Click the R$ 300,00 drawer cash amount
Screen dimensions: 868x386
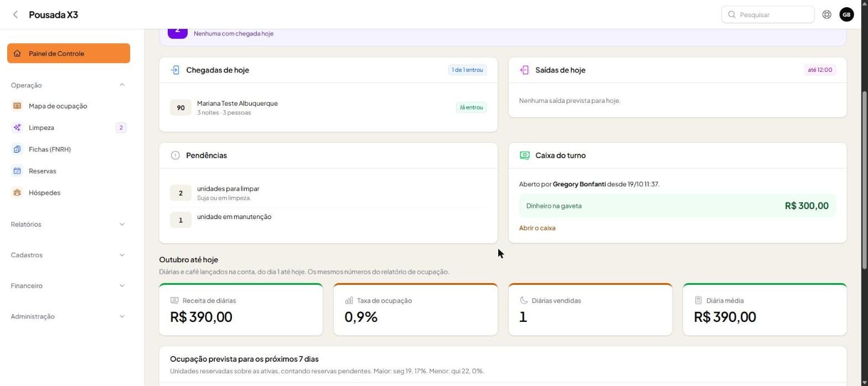[x=807, y=206]
